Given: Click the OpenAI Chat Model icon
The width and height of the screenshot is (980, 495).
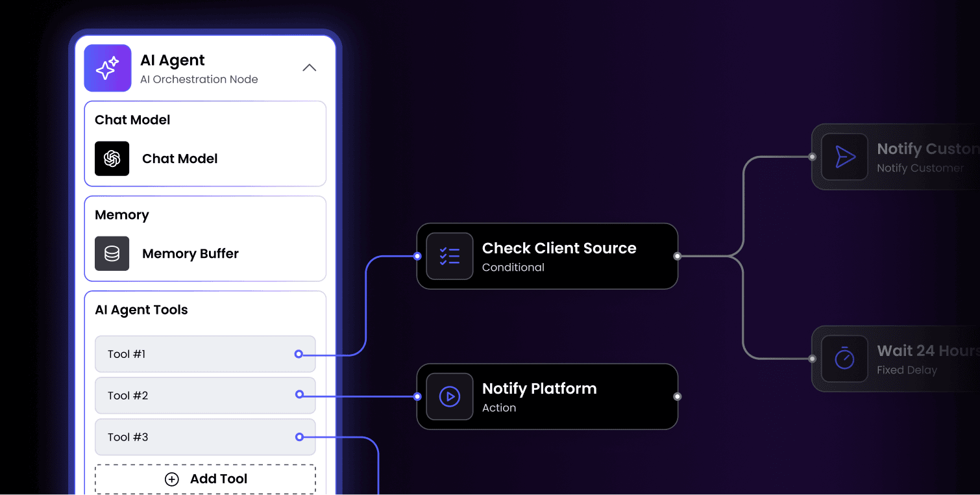Looking at the screenshot, I should click(x=112, y=159).
